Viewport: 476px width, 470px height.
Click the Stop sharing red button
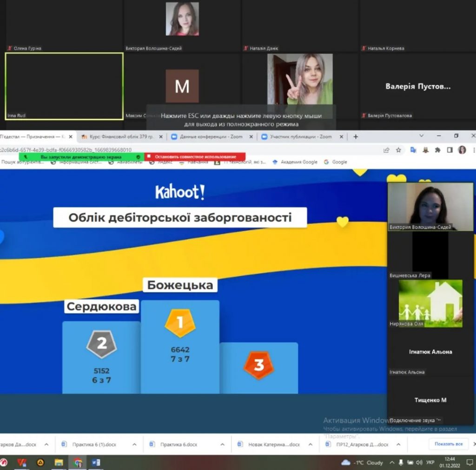coord(195,157)
